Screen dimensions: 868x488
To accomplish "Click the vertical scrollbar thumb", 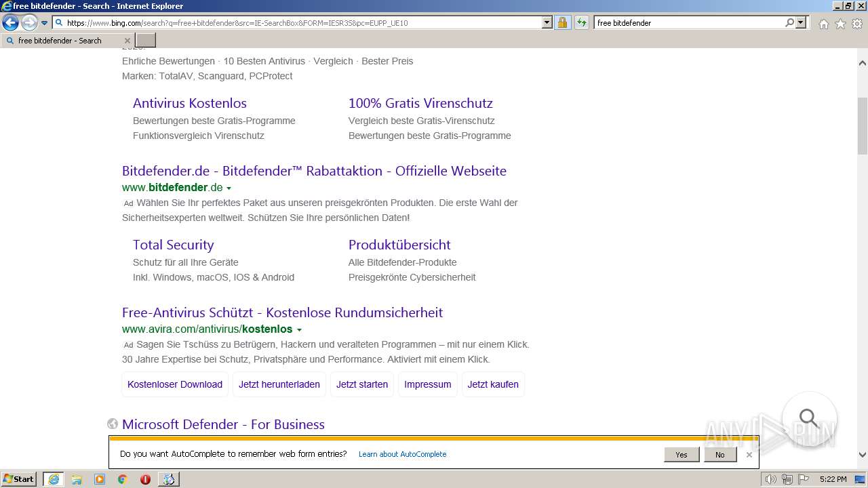I will [x=862, y=126].
